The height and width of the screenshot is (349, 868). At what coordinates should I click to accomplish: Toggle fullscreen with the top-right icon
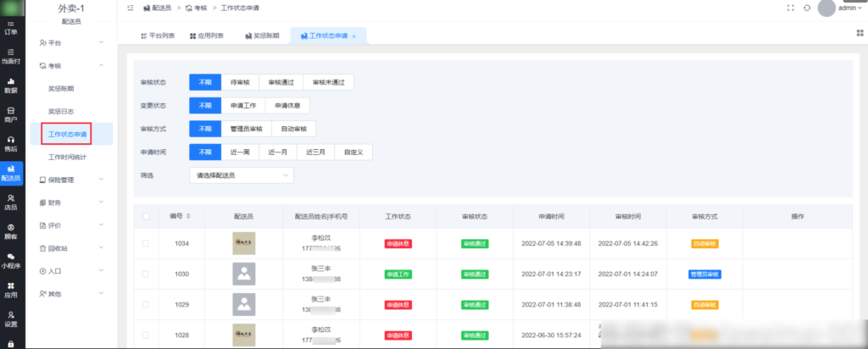pyautogui.click(x=790, y=8)
